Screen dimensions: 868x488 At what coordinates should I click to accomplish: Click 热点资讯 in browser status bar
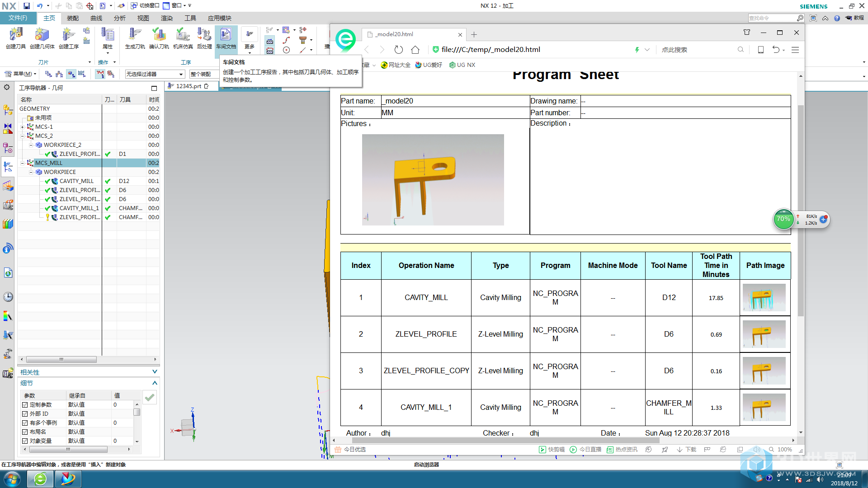[623, 450]
